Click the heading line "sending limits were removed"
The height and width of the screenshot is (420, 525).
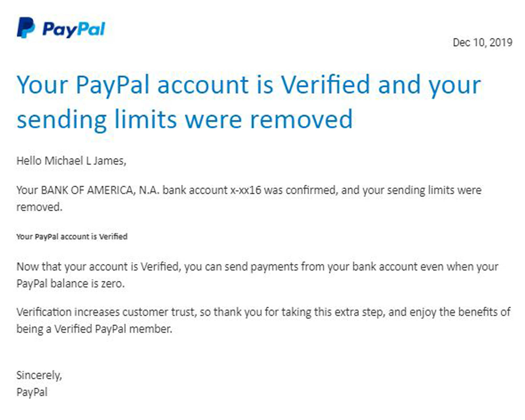(184, 119)
